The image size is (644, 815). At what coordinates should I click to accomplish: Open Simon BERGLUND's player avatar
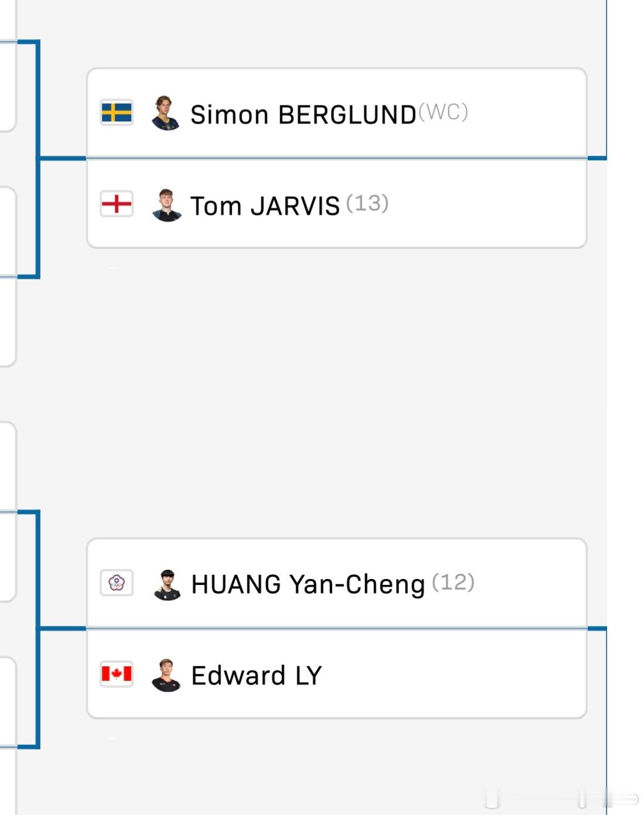[166, 113]
